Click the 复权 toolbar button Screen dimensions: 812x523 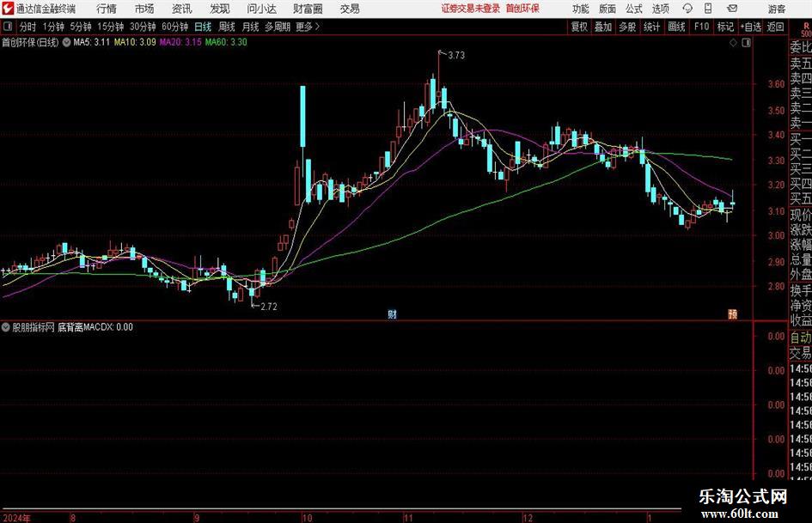[x=579, y=27]
